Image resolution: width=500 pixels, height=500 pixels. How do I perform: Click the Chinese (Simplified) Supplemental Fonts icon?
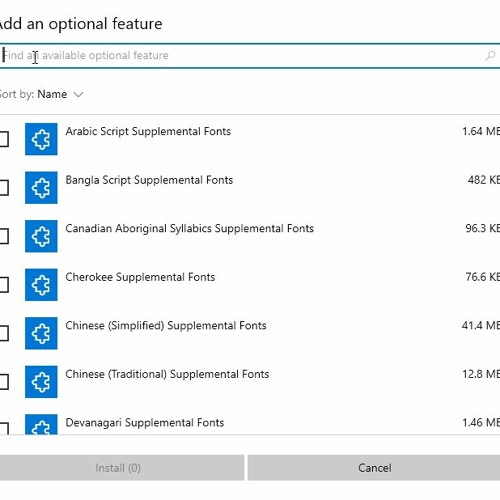41,333
